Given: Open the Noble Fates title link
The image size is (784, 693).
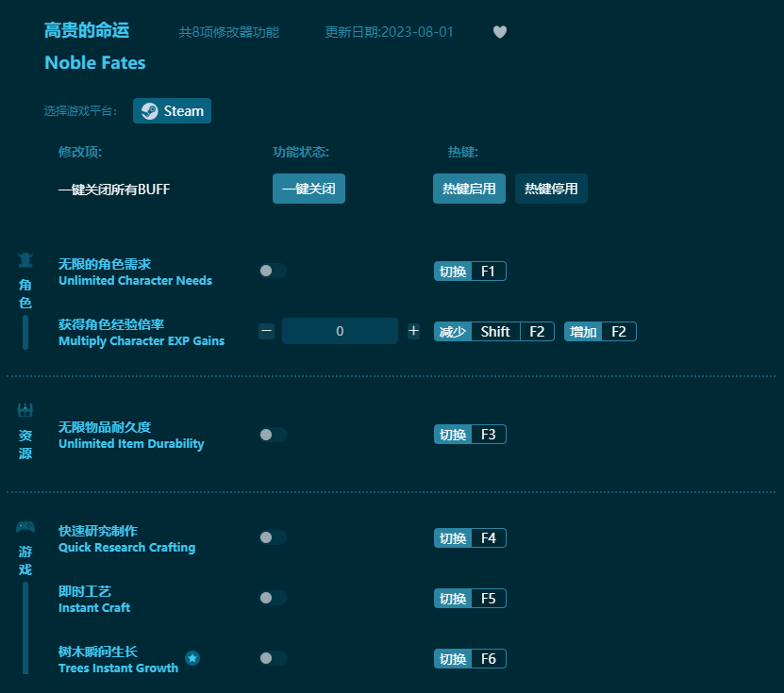Looking at the screenshot, I should [94, 62].
